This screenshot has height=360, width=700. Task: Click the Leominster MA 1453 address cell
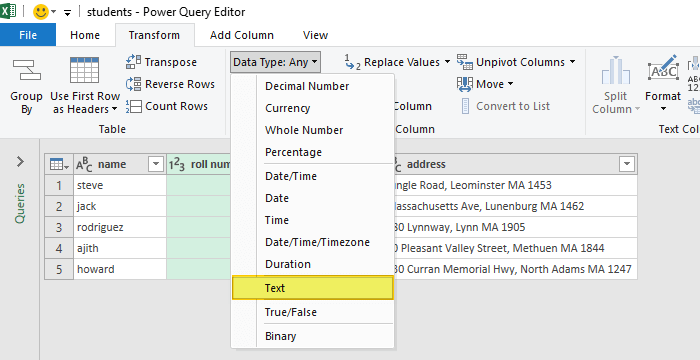[515, 185]
